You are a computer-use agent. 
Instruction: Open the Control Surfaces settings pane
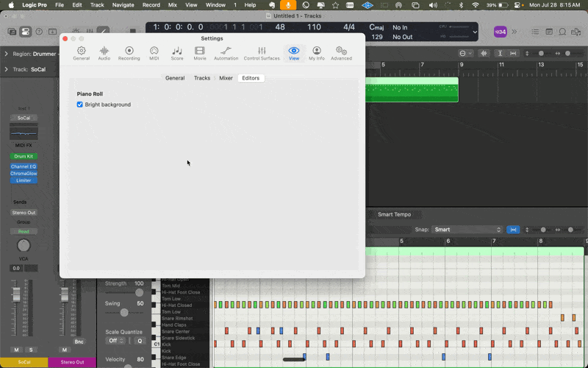(x=262, y=53)
